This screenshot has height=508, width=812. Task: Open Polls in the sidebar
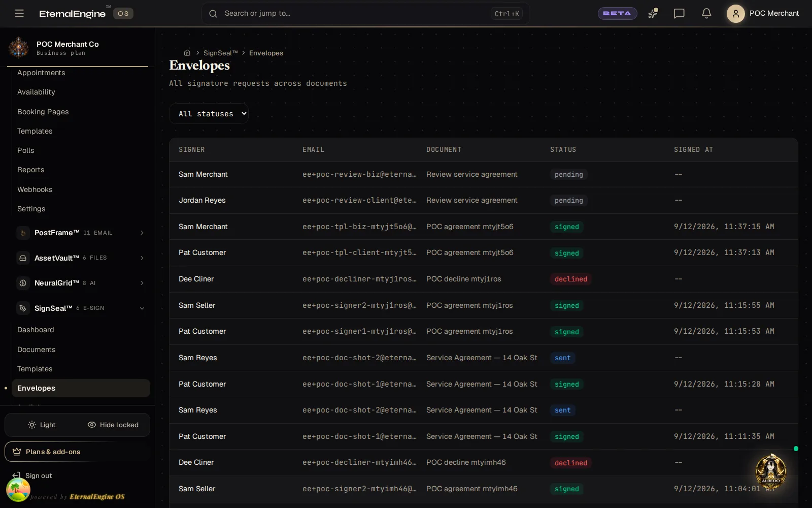click(x=81, y=150)
